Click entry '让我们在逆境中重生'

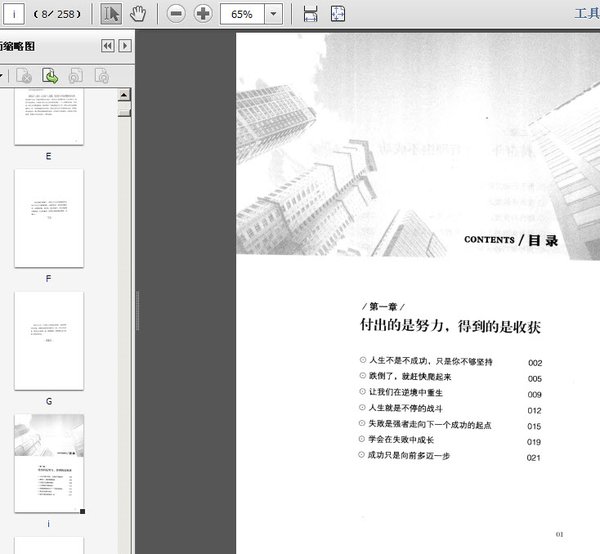(406, 392)
